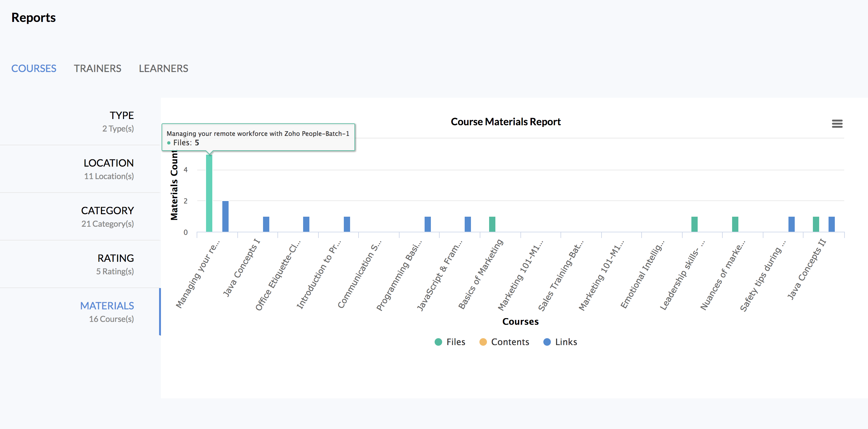This screenshot has height=429, width=868.
Task: Click the Java Concepts I Links bar
Action: click(x=266, y=224)
